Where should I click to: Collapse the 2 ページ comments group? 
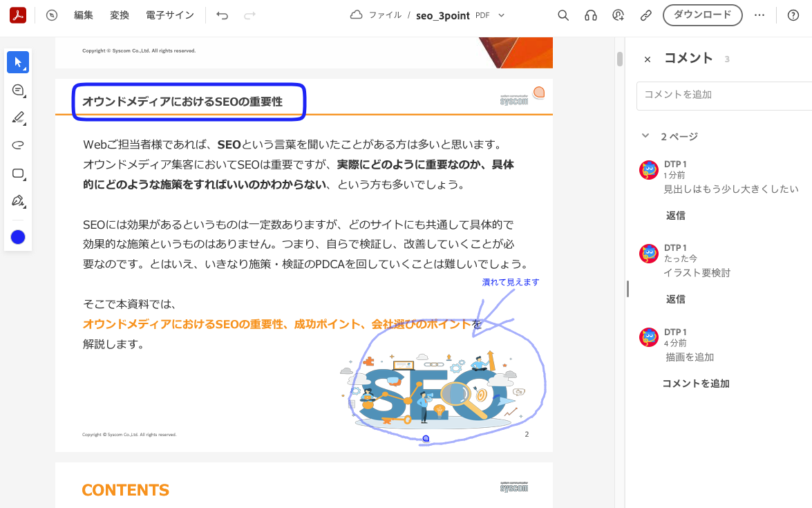[x=645, y=136]
